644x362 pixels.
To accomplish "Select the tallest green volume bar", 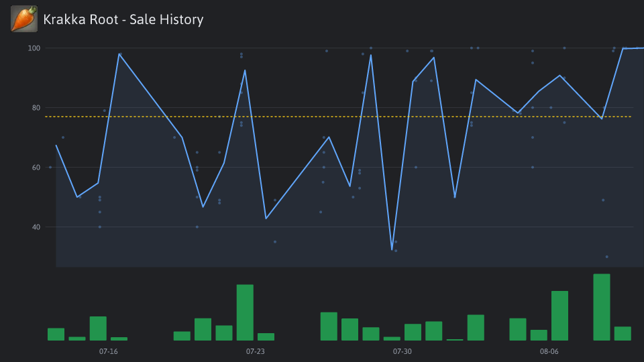I will [x=602, y=307].
